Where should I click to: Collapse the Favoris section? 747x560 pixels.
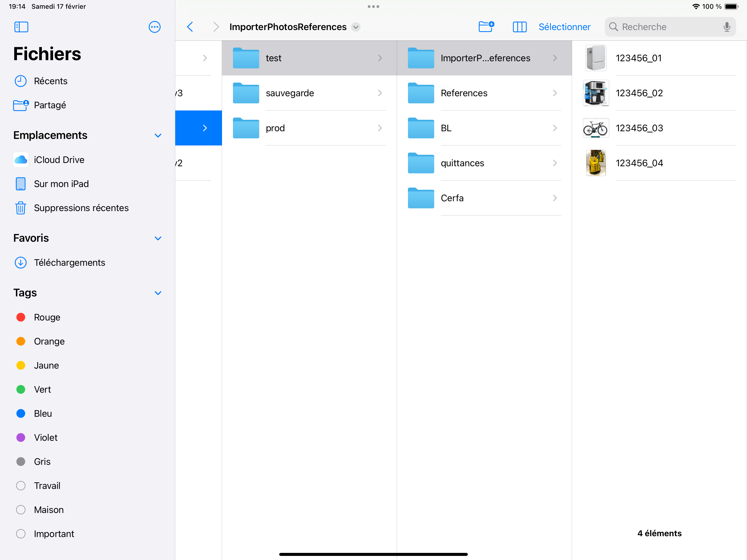158,238
